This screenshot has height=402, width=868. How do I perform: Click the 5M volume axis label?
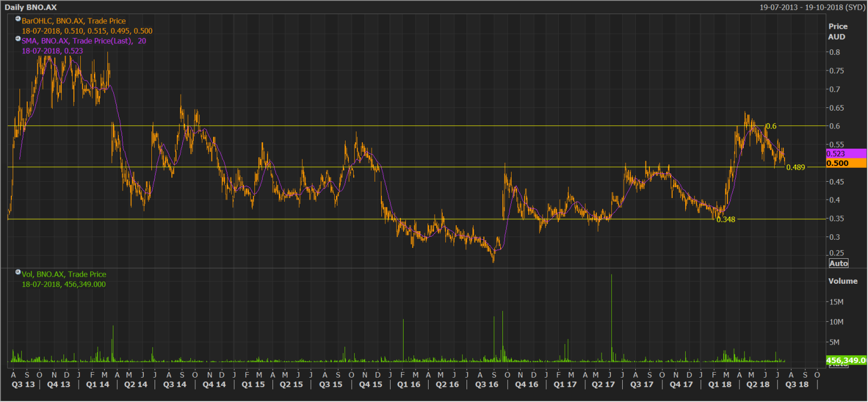834,342
